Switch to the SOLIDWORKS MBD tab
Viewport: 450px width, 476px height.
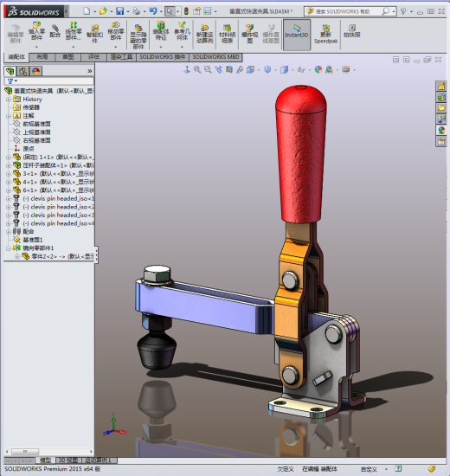215,57
